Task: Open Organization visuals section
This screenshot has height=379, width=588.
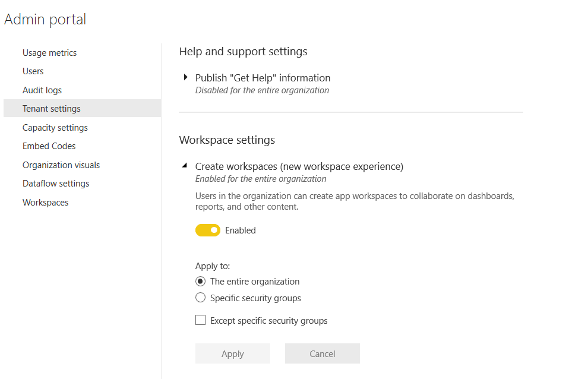Action: click(61, 165)
